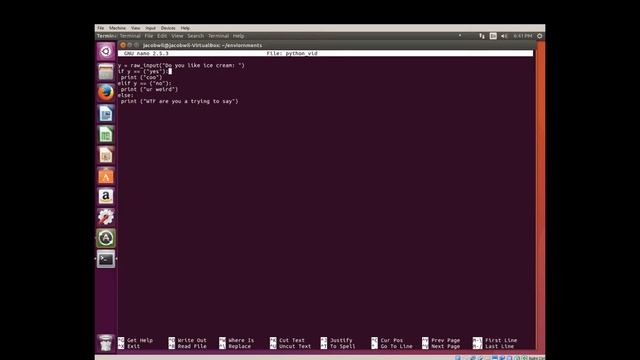Open LibreOffice Calc from the dock
The image size is (640, 360).
tap(106, 134)
